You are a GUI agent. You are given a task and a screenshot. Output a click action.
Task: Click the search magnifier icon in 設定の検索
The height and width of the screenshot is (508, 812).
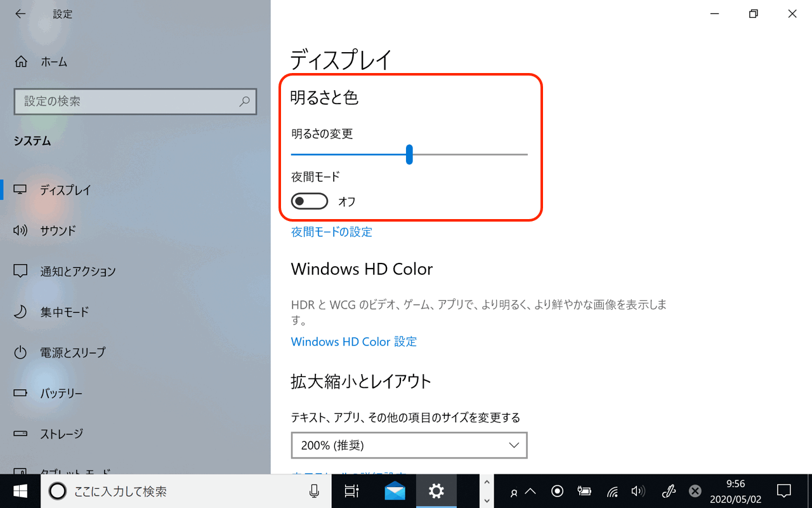click(x=244, y=102)
